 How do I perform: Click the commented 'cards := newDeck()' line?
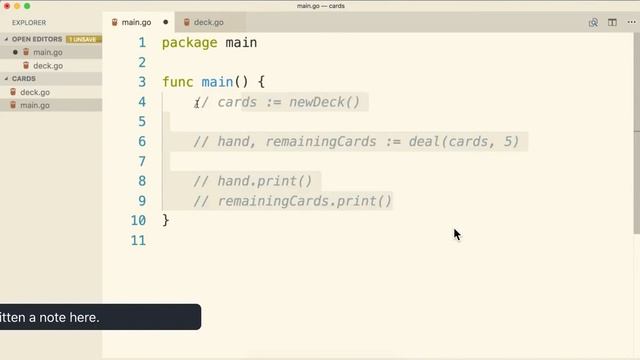(277, 102)
